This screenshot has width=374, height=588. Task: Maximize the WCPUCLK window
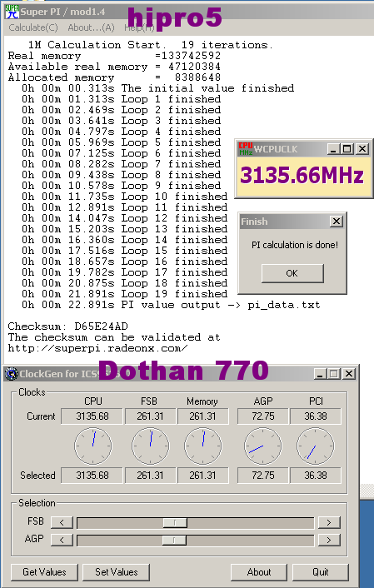pyautogui.click(x=347, y=149)
